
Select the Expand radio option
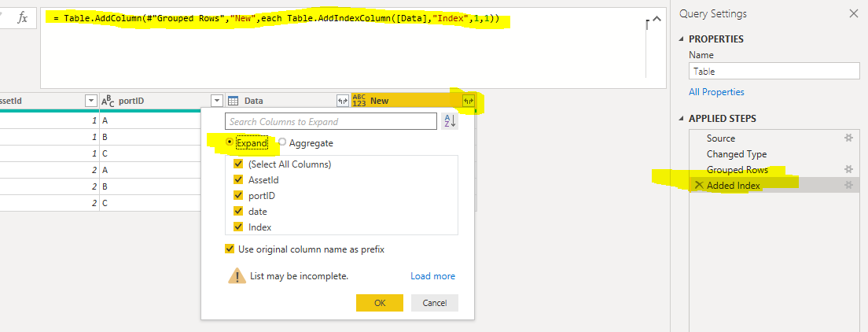(x=230, y=142)
